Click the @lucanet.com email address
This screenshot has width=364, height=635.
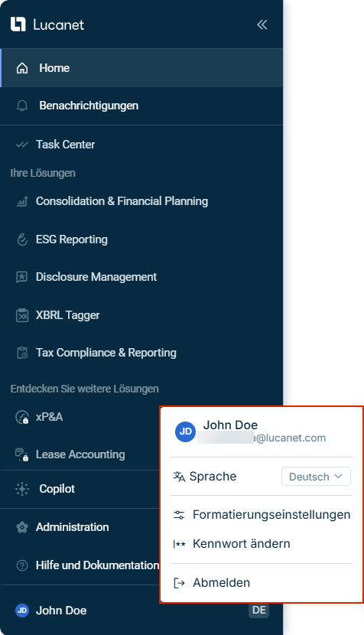(x=289, y=438)
